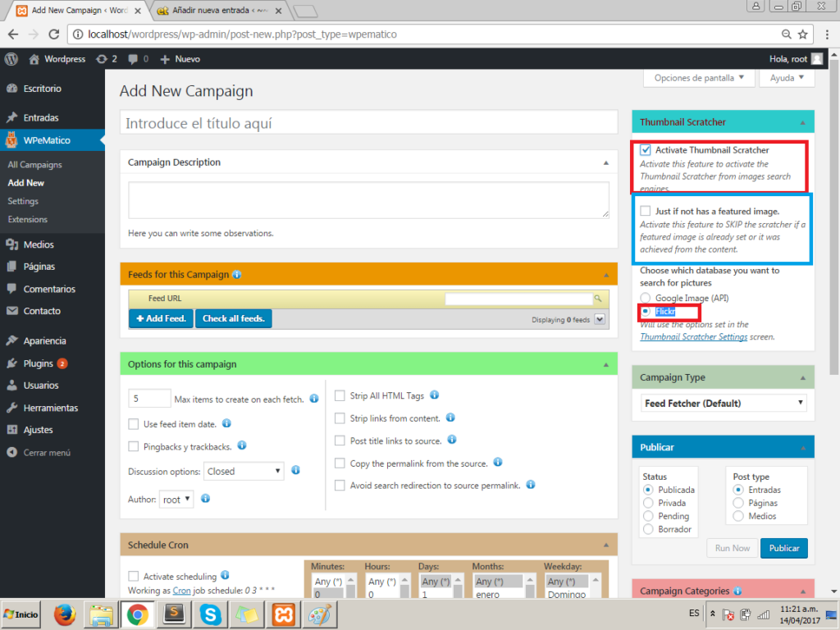Viewport: 840px width, 630px height.
Task: Show info for Activate scheduling
Action: pyautogui.click(x=225, y=575)
